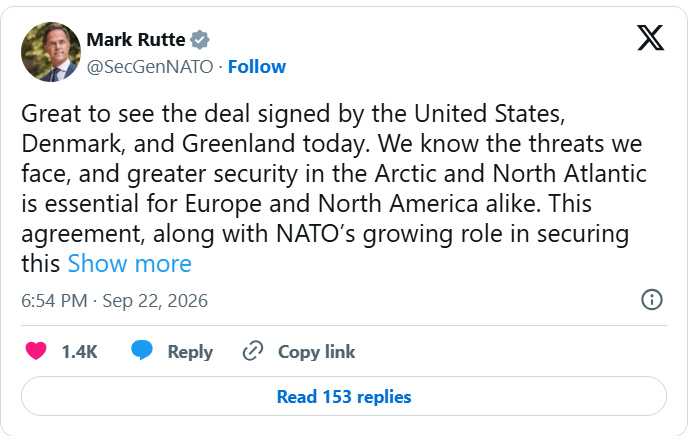Click the tweet line about Europe and North America
The height and width of the screenshot is (440, 700).
[306, 204]
